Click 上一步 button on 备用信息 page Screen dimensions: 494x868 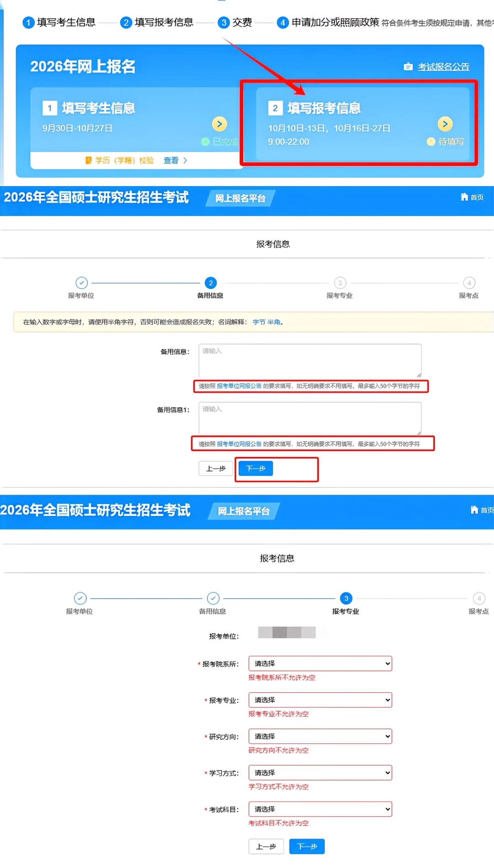click(x=216, y=468)
